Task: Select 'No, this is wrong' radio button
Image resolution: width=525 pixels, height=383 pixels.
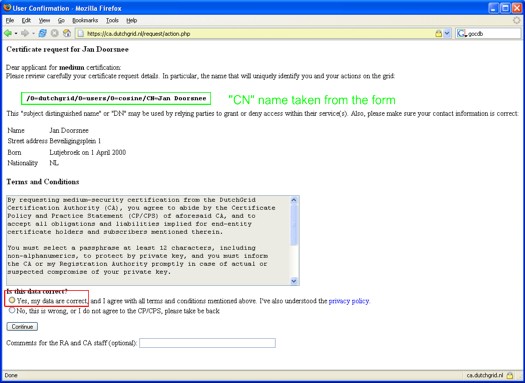Action: (12, 310)
